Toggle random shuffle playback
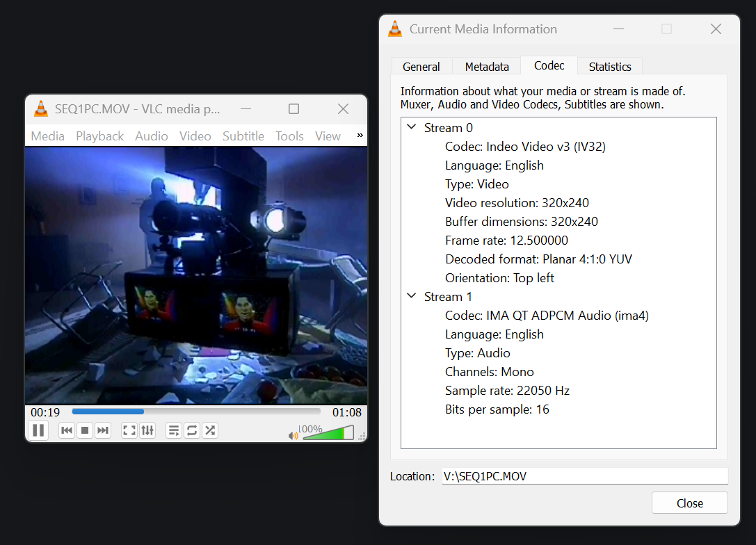The height and width of the screenshot is (545, 756). [x=210, y=431]
